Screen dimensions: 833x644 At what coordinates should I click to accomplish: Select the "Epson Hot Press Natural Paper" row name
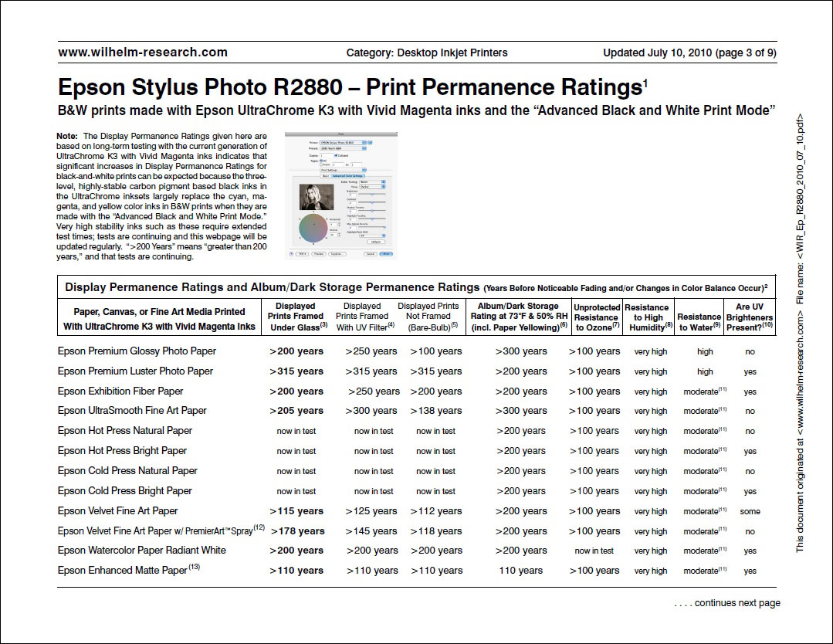(125, 431)
